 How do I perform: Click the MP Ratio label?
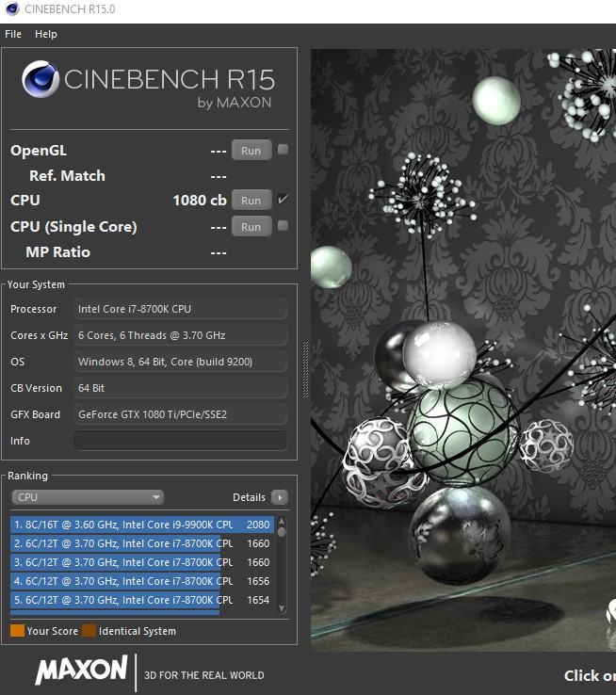pos(58,252)
